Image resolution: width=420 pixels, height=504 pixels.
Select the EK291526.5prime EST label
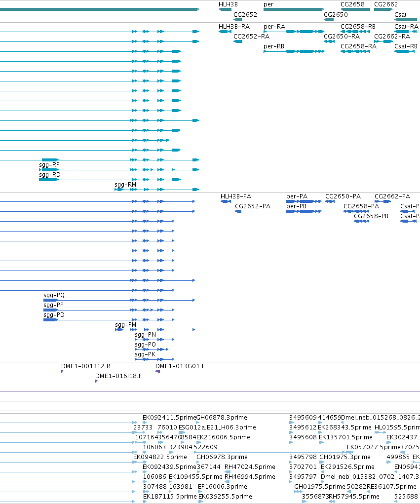pyautogui.click(x=347, y=467)
